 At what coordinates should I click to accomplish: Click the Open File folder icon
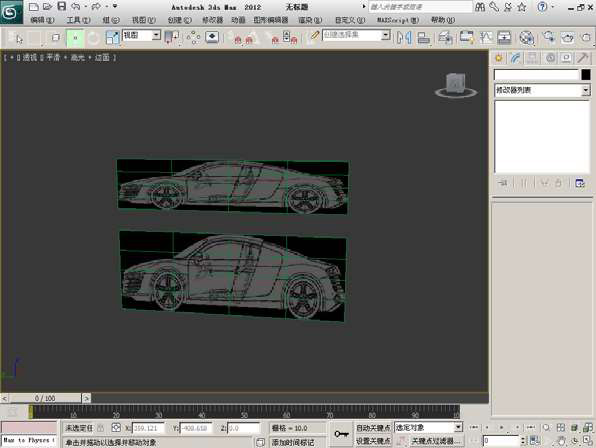click(x=47, y=6)
